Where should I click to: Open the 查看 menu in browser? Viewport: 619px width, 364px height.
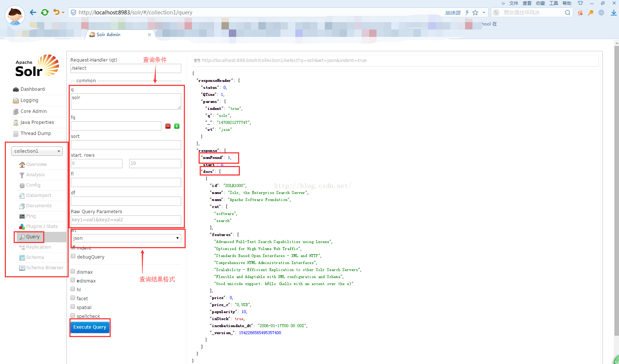click(527, 3)
